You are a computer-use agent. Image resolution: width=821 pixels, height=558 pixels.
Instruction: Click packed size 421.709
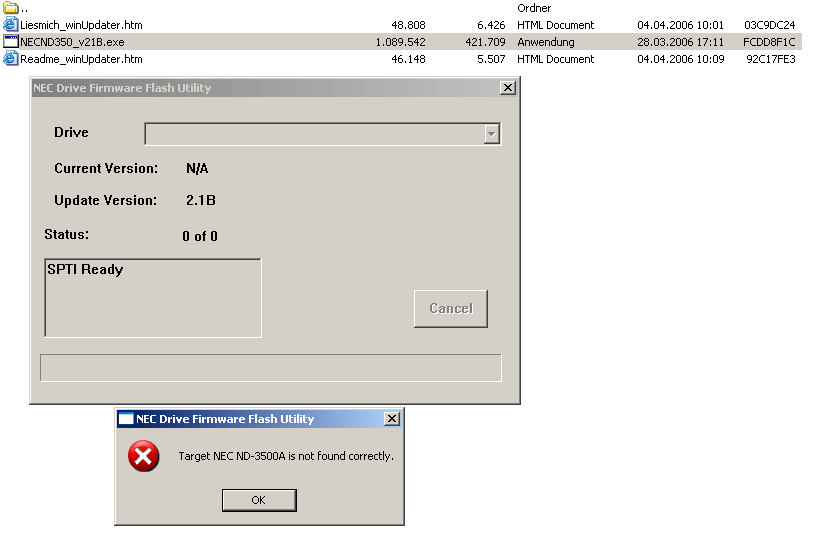click(485, 42)
